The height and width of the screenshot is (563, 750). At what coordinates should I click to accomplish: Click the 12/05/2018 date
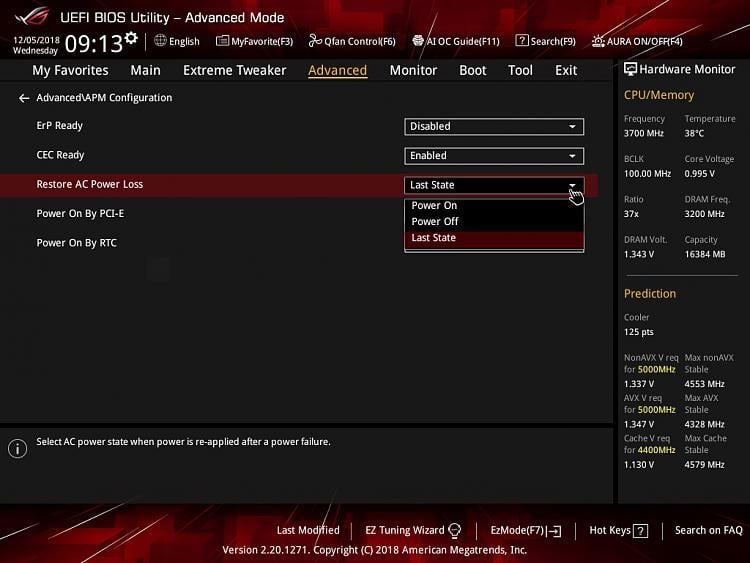tap(36, 40)
